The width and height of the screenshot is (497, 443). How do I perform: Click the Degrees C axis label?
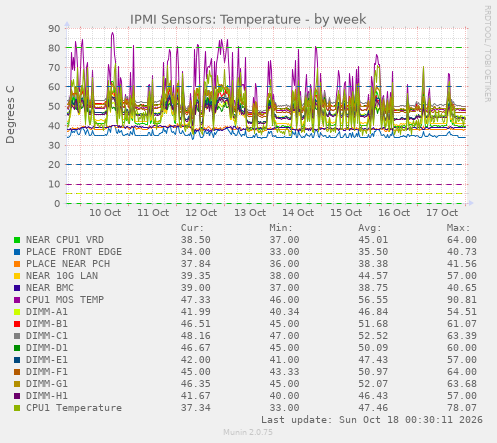coord(10,115)
